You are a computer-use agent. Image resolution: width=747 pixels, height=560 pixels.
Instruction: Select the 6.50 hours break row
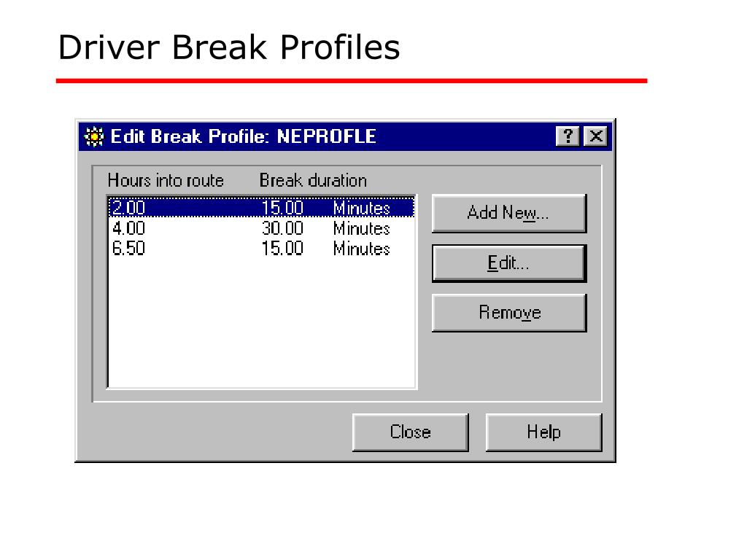click(x=261, y=249)
